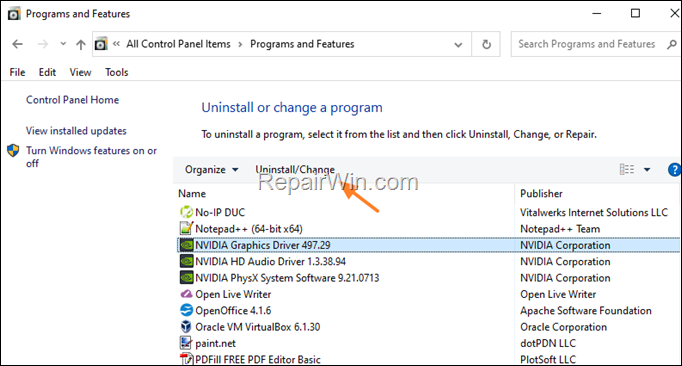Click the Uninstall/Change button
The height and width of the screenshot is (366, 682).
(295, 170)
